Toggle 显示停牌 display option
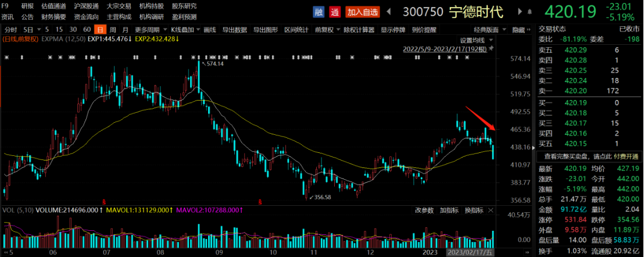The image size is (644, 257). (393, 30)
